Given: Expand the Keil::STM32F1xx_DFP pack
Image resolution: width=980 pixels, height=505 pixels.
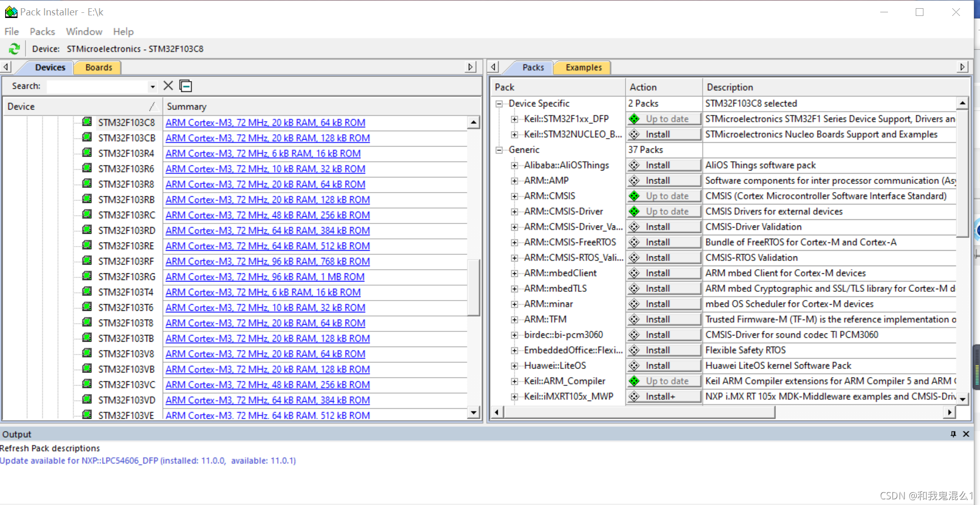Looking at the screenshot, I should (514, 119).
